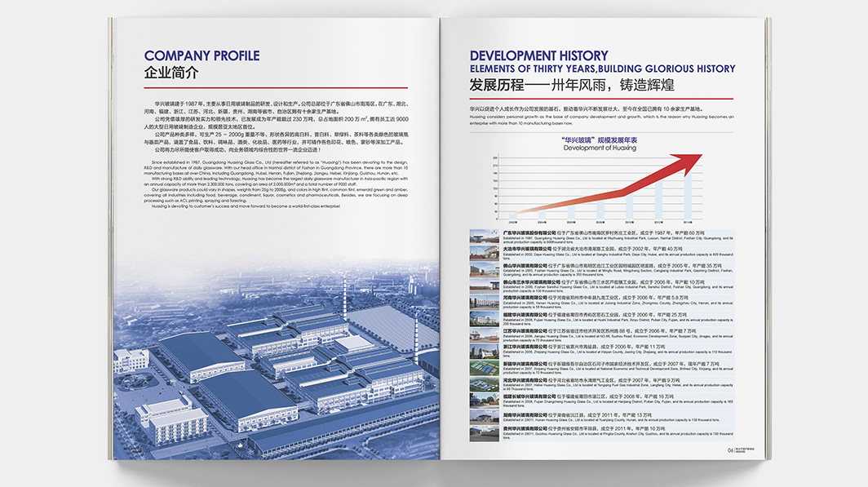Viewport: 868px width, 487px height.
Task: Open thumbnail for Guizhou Huaxing Glass
Action: click(485, 433)
